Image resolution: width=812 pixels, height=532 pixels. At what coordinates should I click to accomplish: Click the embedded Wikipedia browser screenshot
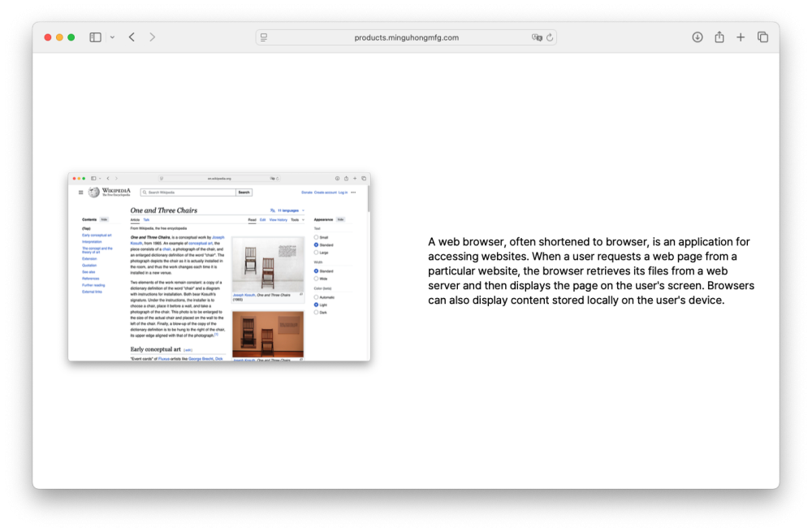(219, 266)
